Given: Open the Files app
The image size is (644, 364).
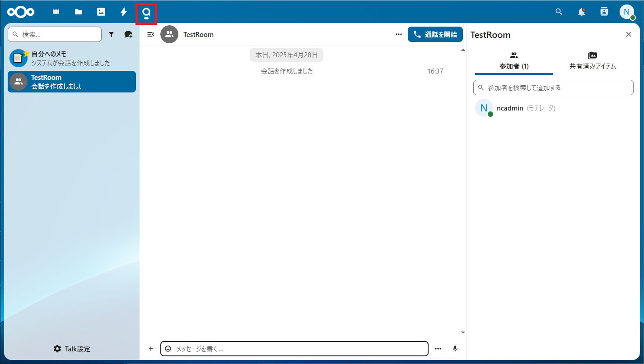Looking at the screenshot, I should (78, 12).
